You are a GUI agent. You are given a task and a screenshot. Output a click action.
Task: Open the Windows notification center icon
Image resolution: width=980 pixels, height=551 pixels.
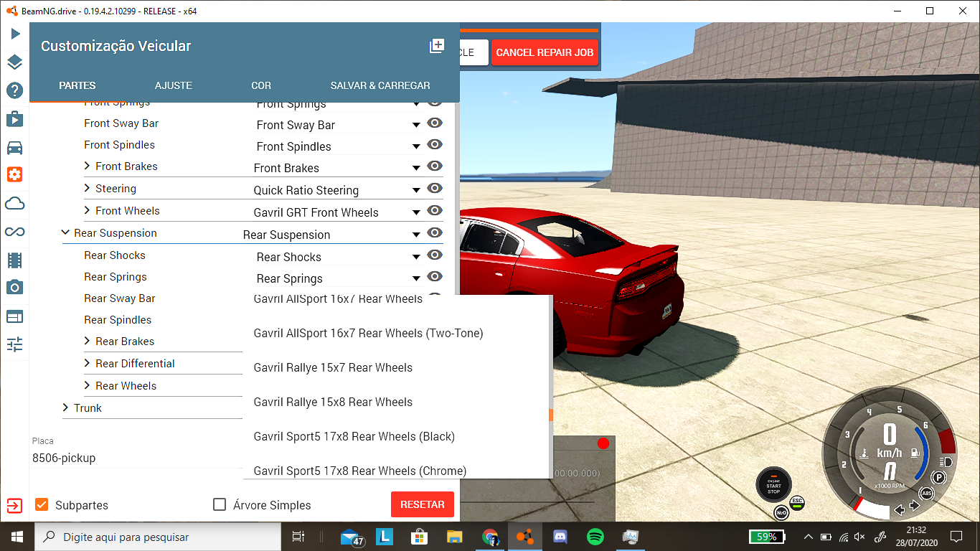[x=956, y=537]
